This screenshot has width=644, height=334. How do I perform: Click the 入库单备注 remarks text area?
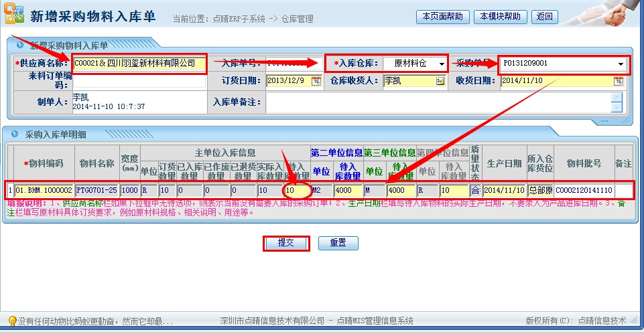tap(439, 102)
